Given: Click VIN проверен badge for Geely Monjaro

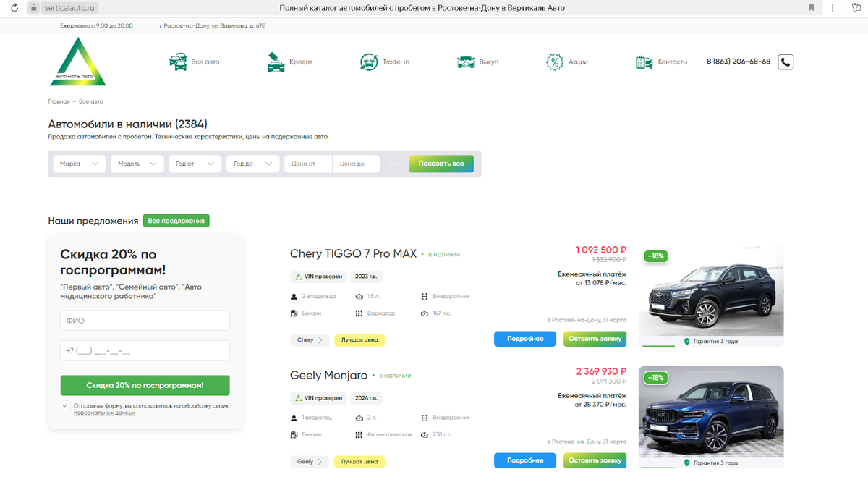Looking at the screenshot, I should 318,398.
